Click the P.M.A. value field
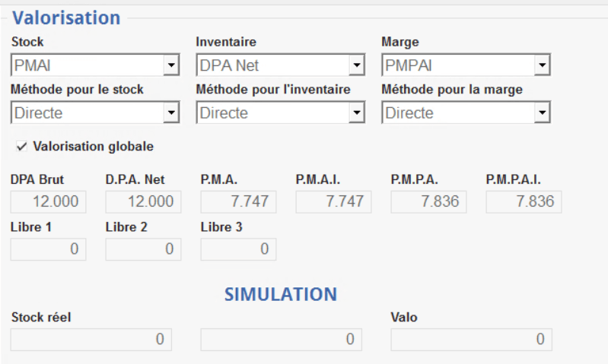The image size is (608, 364). pos(238,202)
